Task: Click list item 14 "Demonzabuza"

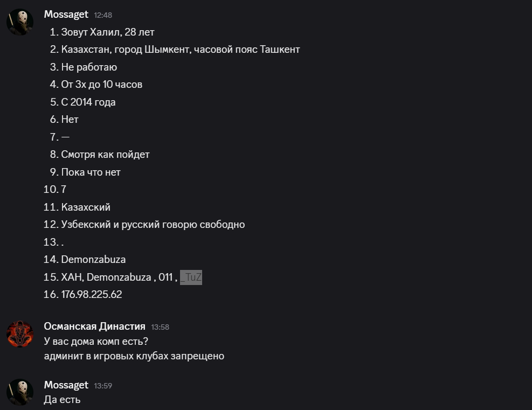Action: (x=93, y=260)
